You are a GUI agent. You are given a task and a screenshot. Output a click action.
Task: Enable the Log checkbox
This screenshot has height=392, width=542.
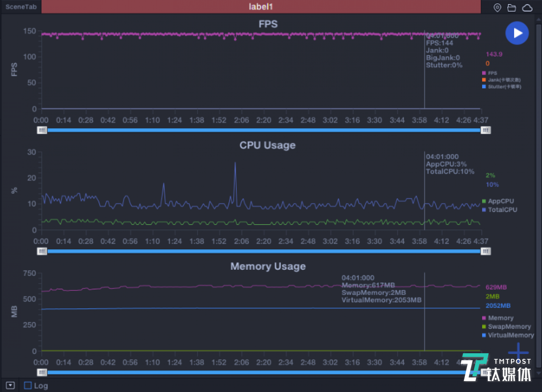(28, 386)
